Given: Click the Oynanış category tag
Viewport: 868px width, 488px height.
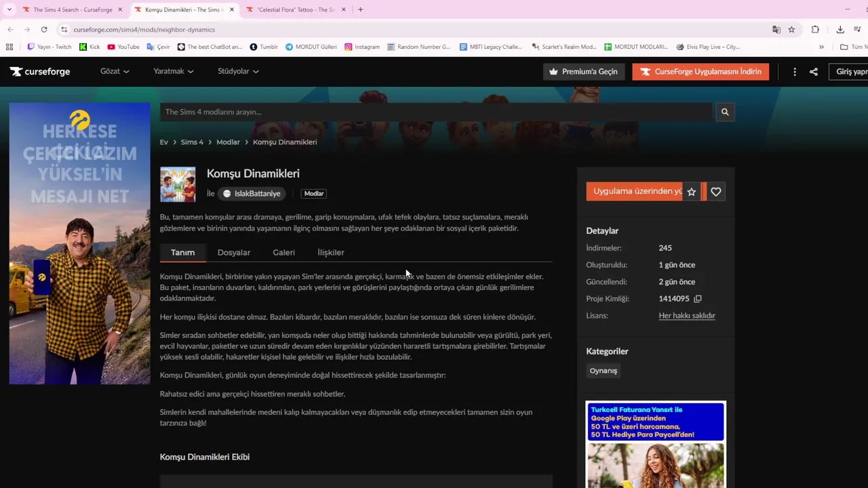Looking at the screenshot, I should (604, 371).
